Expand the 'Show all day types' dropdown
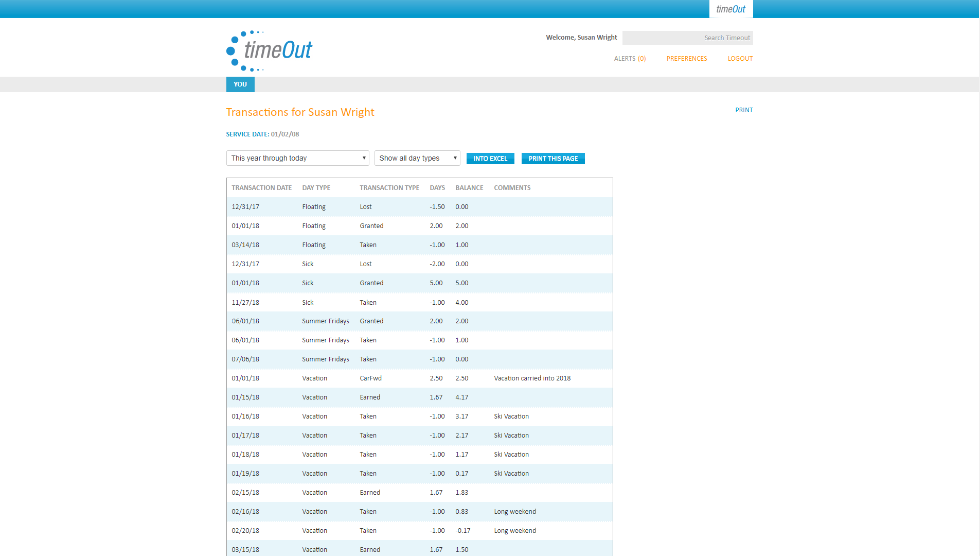980x556 pixels. pyautogui.click(x=417, y=158)
